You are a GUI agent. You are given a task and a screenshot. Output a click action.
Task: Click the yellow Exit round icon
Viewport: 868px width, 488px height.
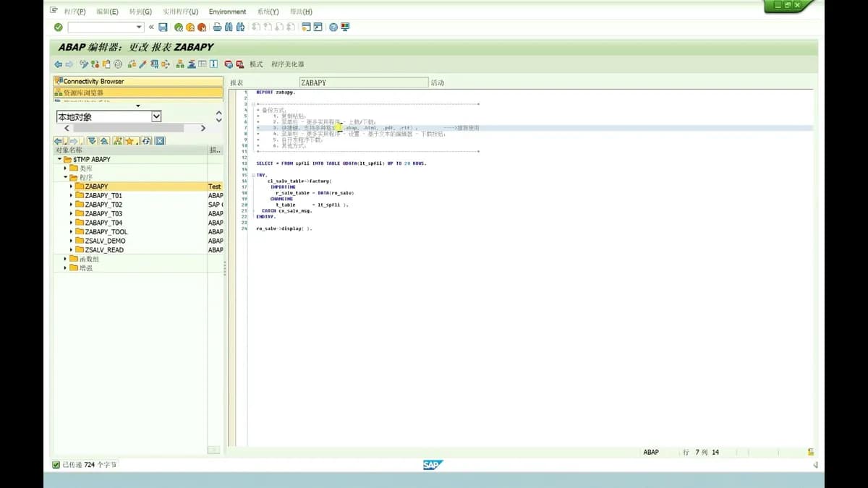coord(190,27)
